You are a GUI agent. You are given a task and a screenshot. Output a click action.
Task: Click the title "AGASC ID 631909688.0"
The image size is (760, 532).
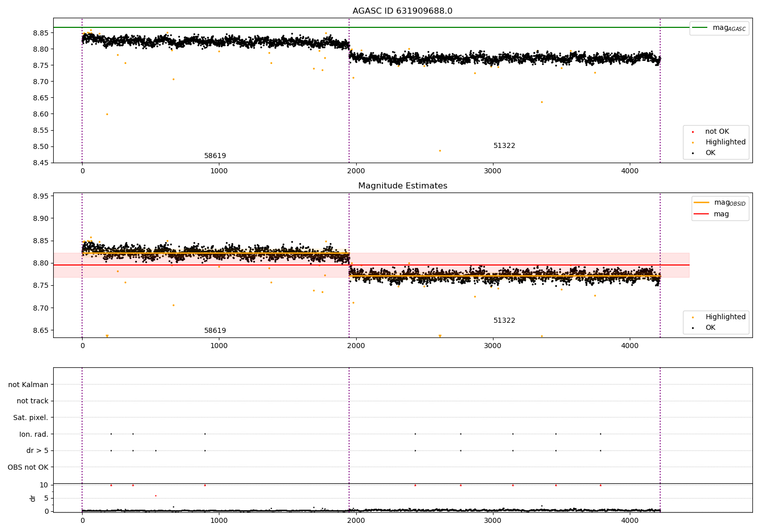pyautogui.click(x=402, y=11)
